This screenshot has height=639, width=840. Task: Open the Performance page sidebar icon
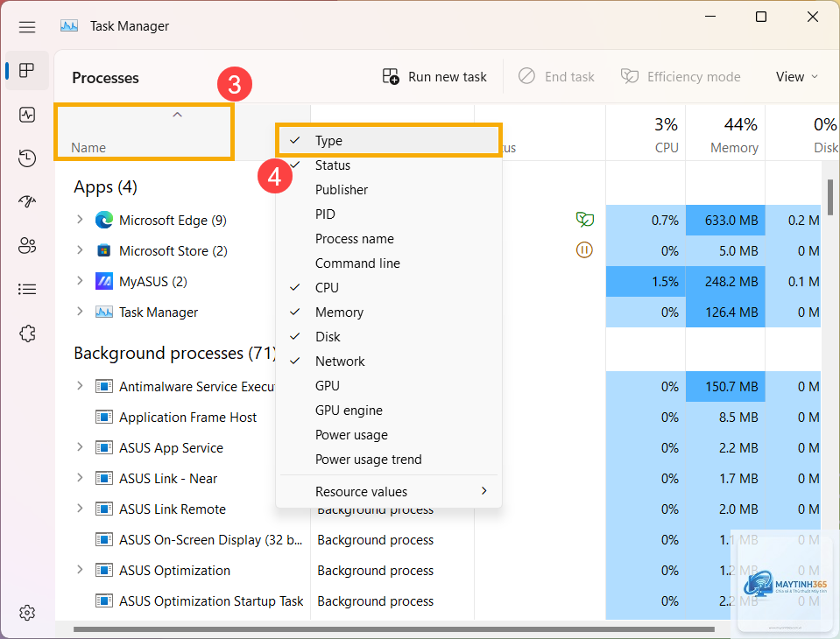pyautogui.click(x=27, y=115)
